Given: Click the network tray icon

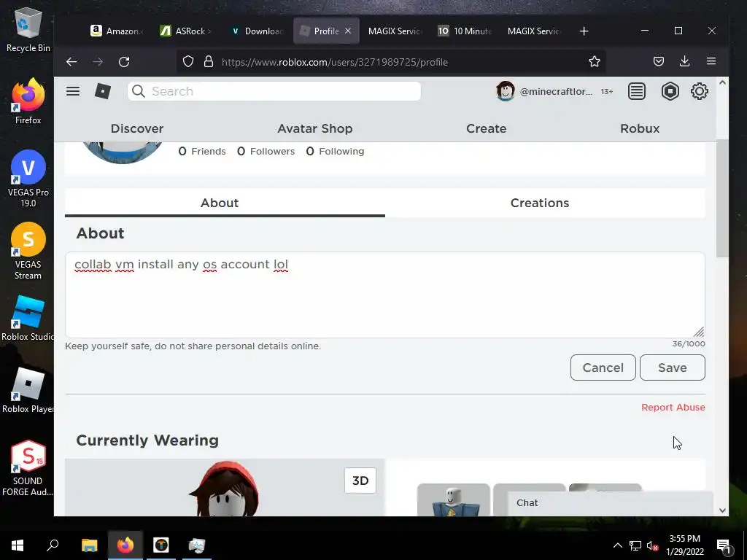Looking at the screenshot, I should (635, 545).
